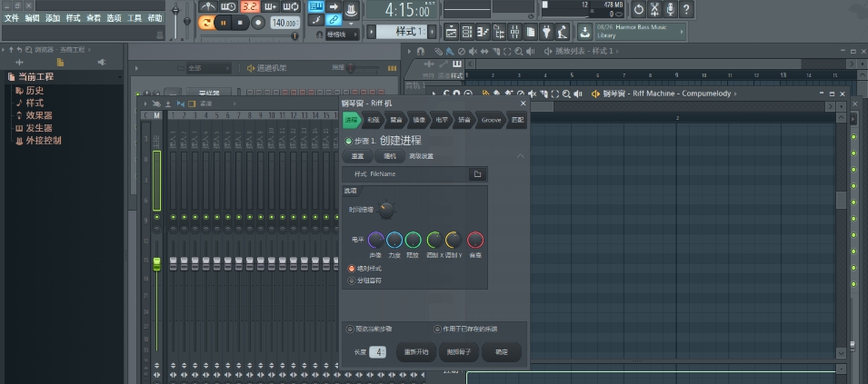Click the microphone icon in top toolbar
The width and height of the screenshot is (868, 384).
pyautogui.click(x=671, y=9)
